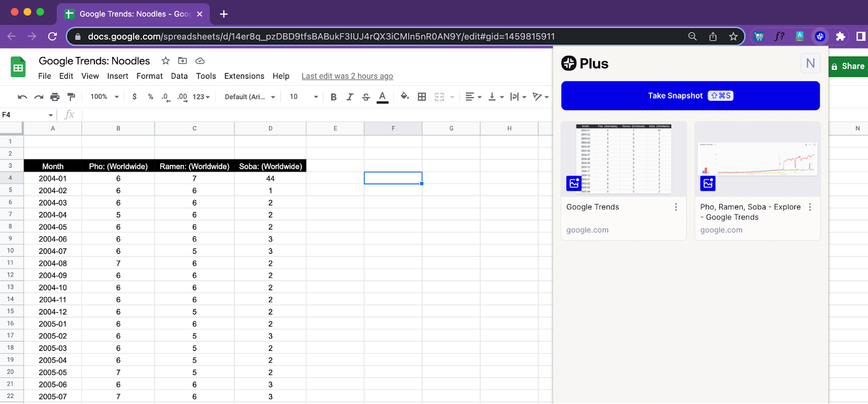Click the Share button

pyautogui.click(x=848, y=66)
